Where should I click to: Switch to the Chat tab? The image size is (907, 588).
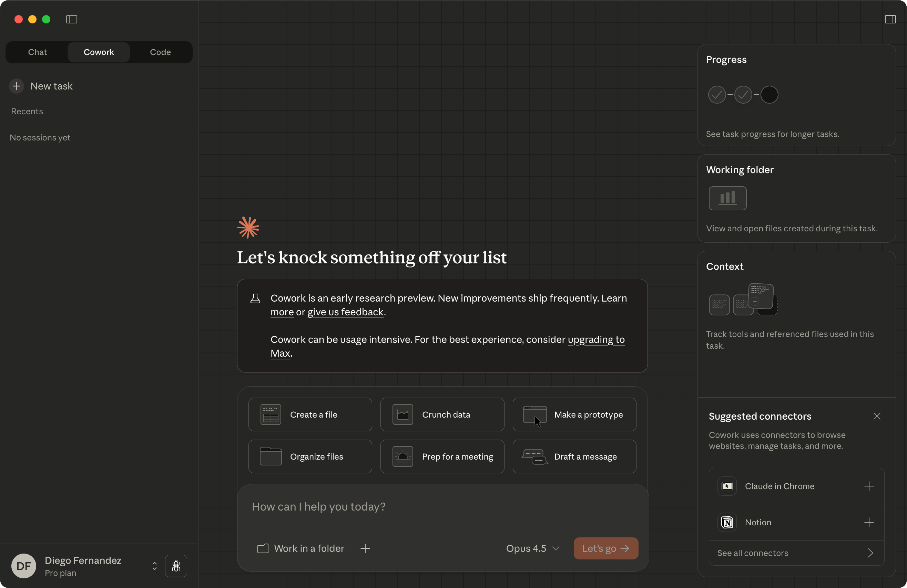click(37, 52)
